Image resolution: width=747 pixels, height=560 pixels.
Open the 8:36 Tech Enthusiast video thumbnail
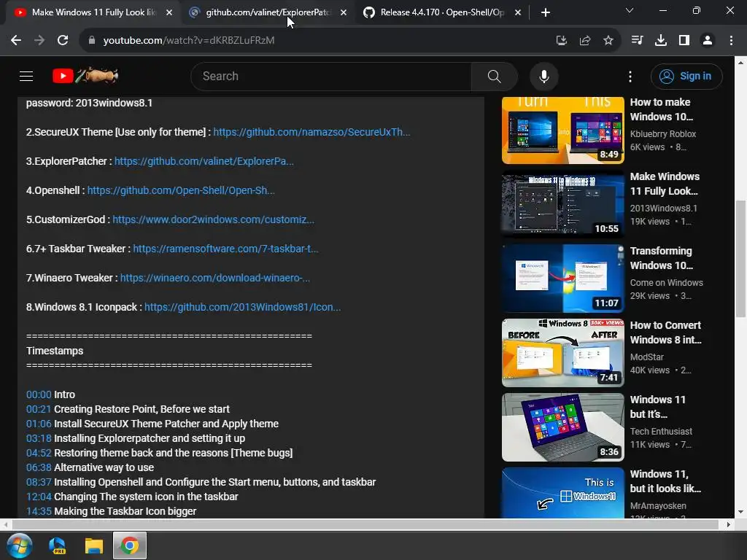pyautogui.click(x=562, y=427)
